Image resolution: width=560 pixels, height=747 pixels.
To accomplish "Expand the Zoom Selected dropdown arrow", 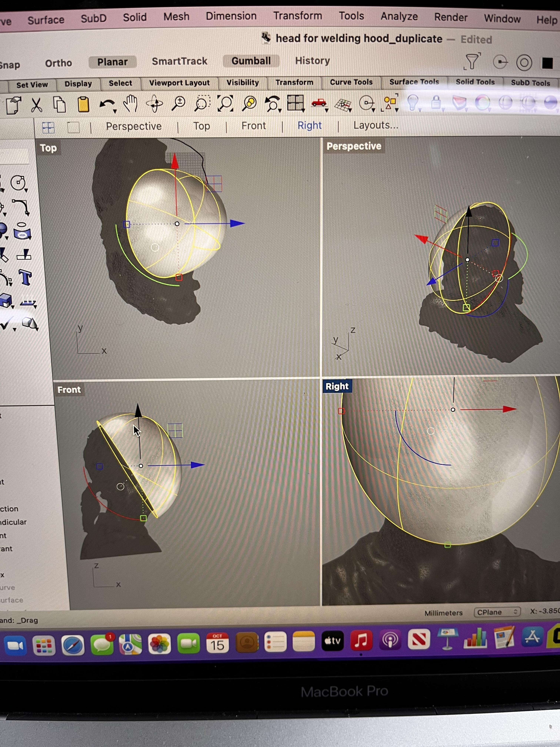I will (280, 110).
